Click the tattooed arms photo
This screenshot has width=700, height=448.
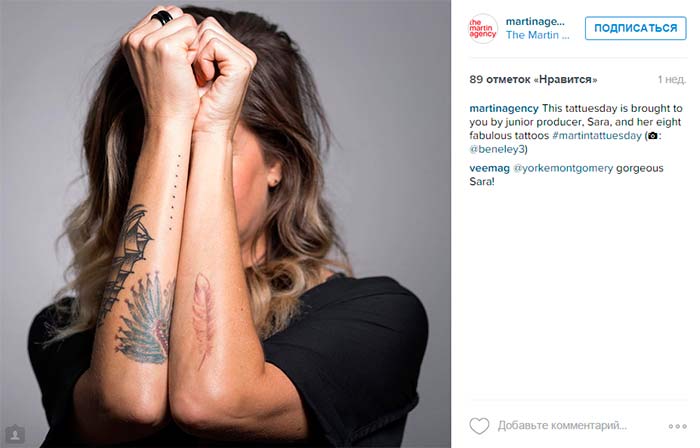[225, 224]
